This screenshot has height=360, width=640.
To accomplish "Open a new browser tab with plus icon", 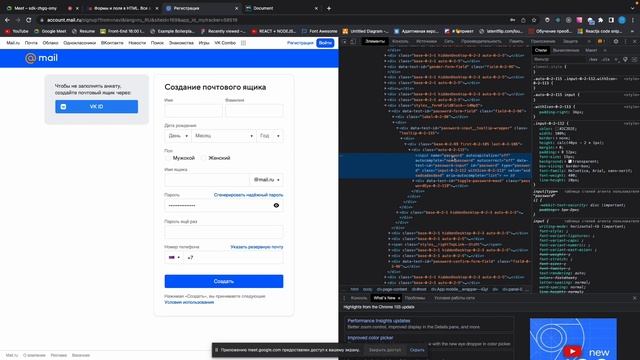I will 329,8.
